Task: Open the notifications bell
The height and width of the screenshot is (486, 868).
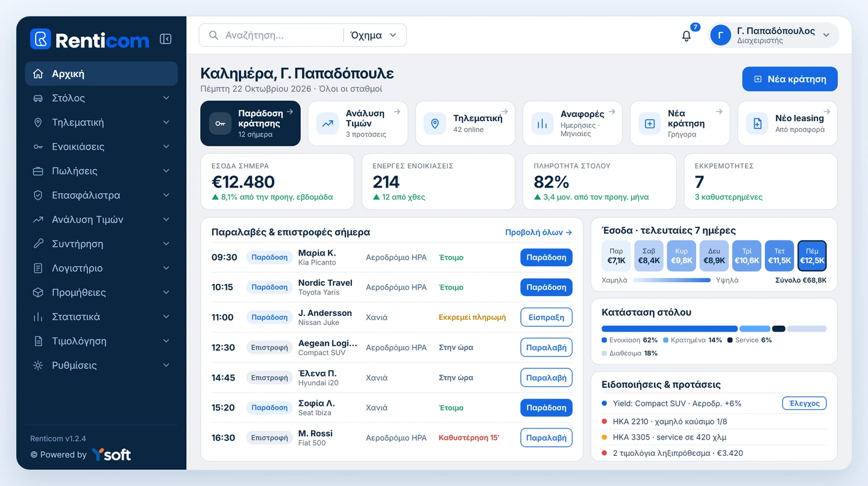Action: click(x=687, y=36)
